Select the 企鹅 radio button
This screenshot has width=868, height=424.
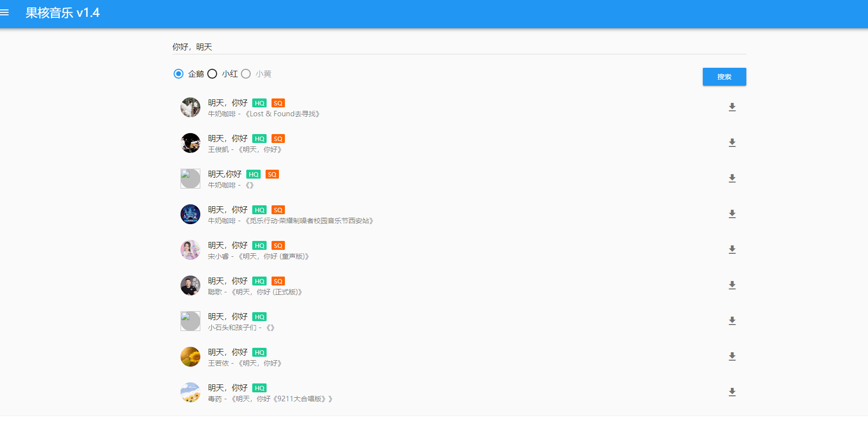(x=179, y=74)
